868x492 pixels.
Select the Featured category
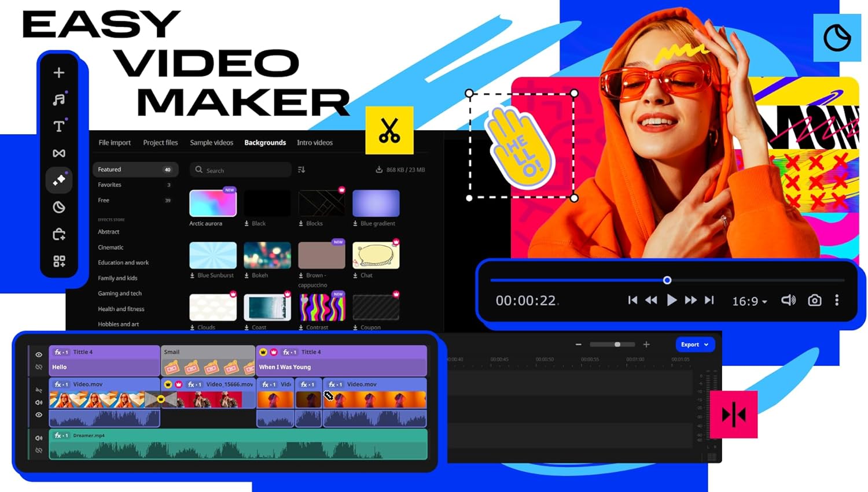[x=135, y=169]
